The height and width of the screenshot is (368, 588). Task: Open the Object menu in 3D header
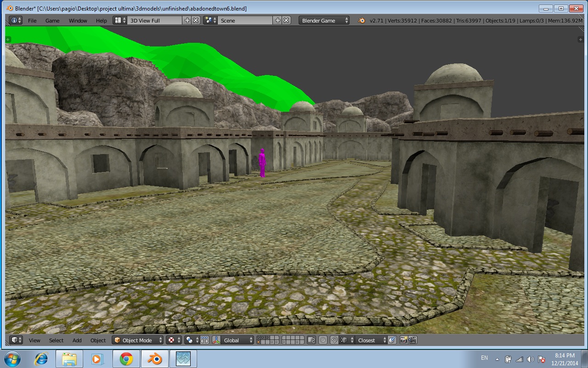[x=98, y=340]
